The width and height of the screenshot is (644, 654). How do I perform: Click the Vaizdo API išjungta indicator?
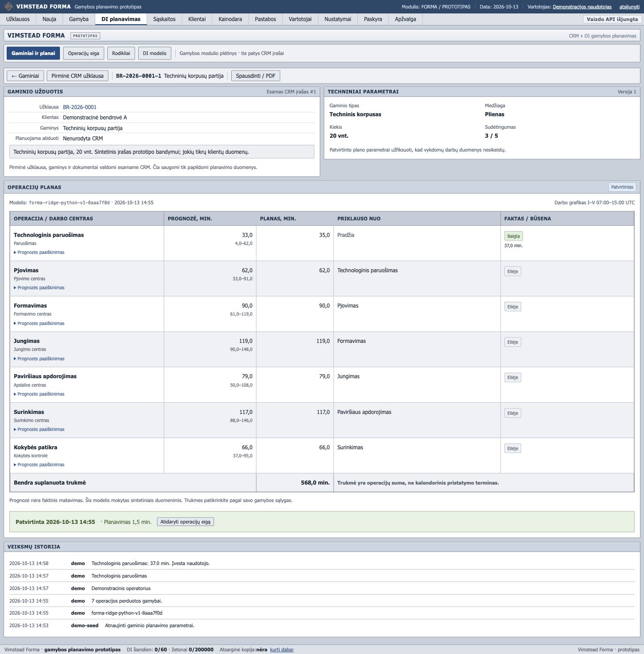(x=612, y=19)
